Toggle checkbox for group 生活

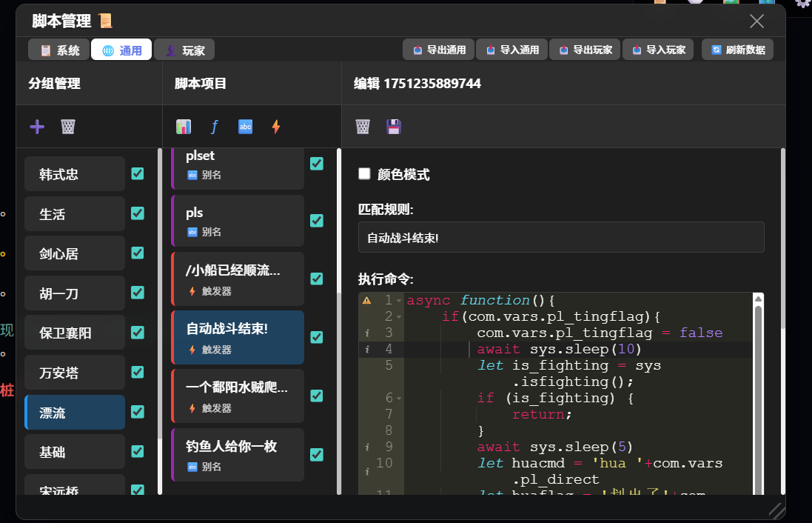click(137, 213)
